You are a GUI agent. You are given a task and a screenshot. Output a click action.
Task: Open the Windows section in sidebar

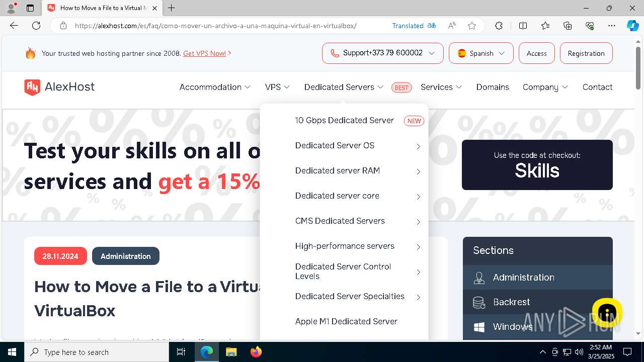click(x=538, y=327)
